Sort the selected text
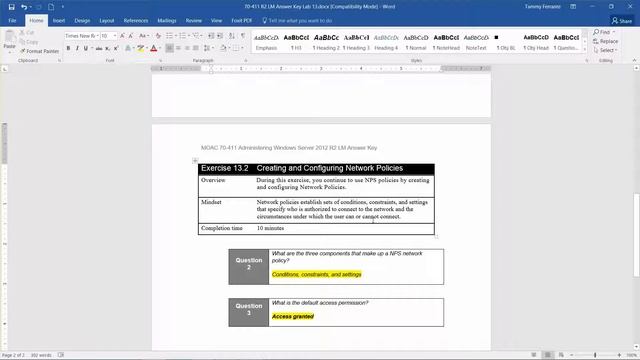 pyautogui.click(x=232, y=36)
